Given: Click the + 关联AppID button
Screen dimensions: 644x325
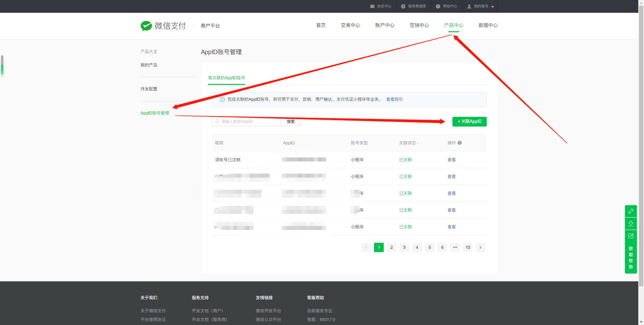Looking at the screenshot, I should (469, 122).
